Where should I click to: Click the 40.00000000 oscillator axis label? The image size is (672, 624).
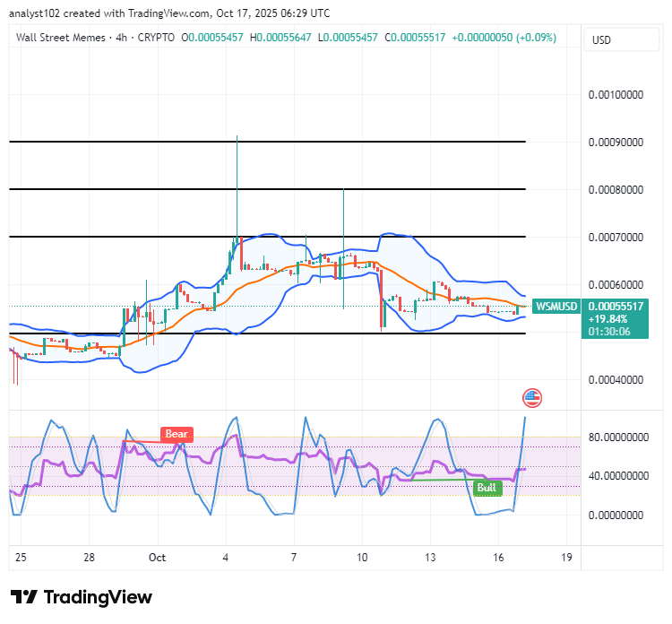point(618,475)
